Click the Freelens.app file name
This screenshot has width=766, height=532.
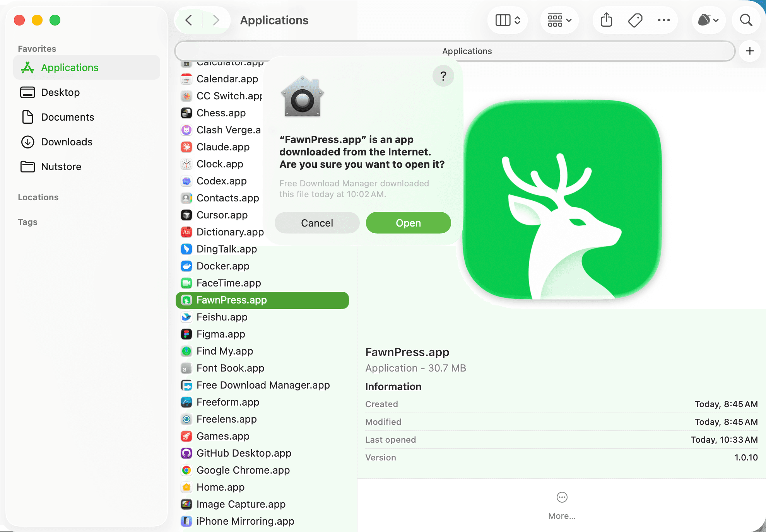tap(227, 419)
